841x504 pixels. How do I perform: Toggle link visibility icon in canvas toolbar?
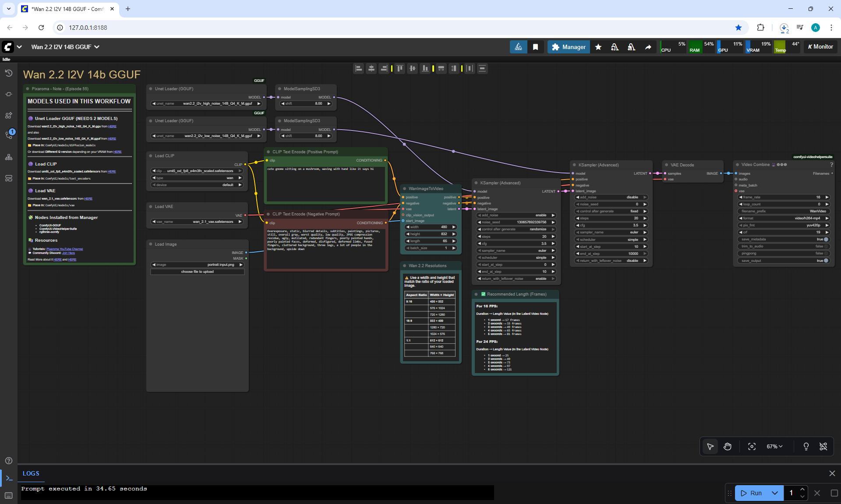(823, 446)
